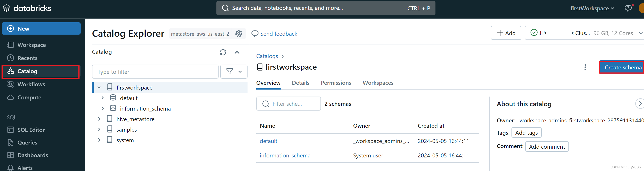Open the firstWorkspace workspace switcher dropdown
The width and height of the screenshot is (644, 171).
tap(592, 8)
